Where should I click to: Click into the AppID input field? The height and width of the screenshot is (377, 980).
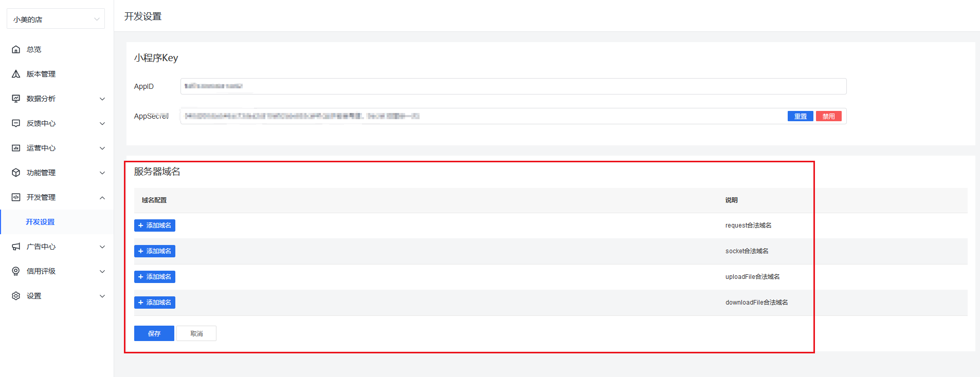click(x=514, y=86)
